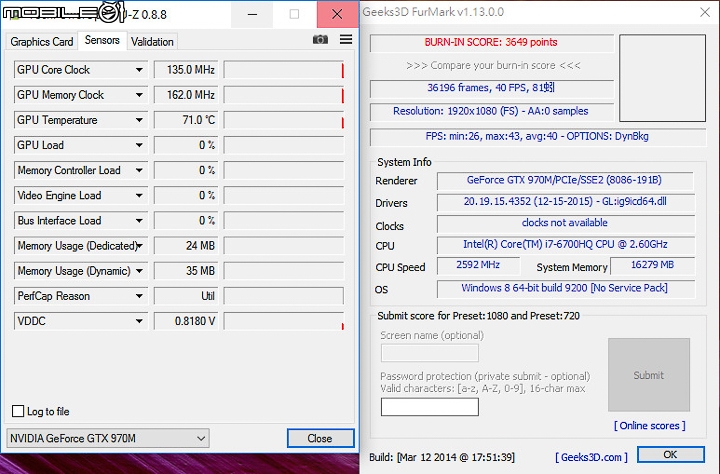Expand the Video Engine Load dropdown
Viewport: 720px width, 474px height.
[139, 196]
